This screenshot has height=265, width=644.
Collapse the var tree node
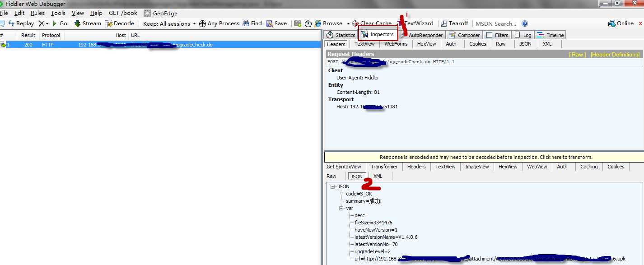(341, 208)
